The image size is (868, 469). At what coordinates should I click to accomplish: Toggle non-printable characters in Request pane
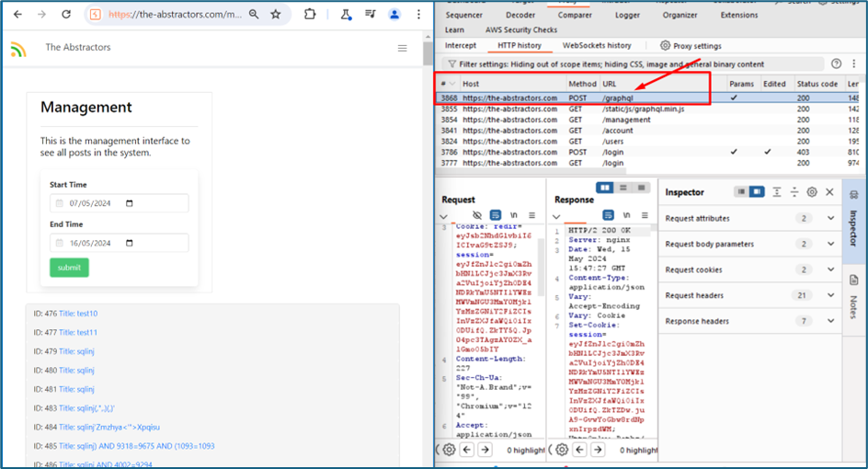514,215
